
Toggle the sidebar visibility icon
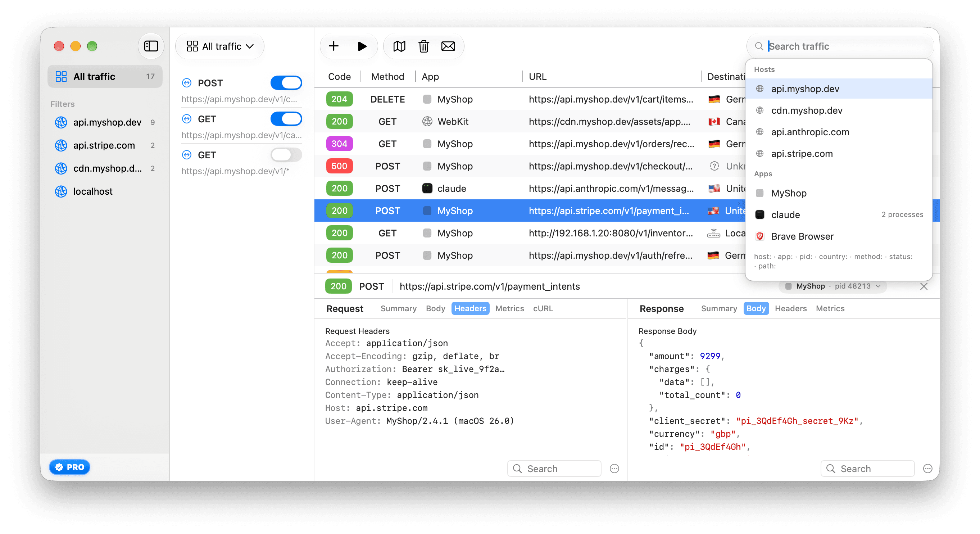151,46
